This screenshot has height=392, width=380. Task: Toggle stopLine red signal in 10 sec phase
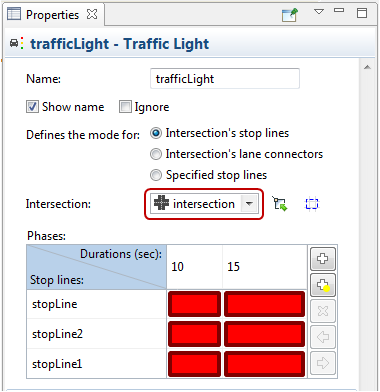[x=194, y=304]
